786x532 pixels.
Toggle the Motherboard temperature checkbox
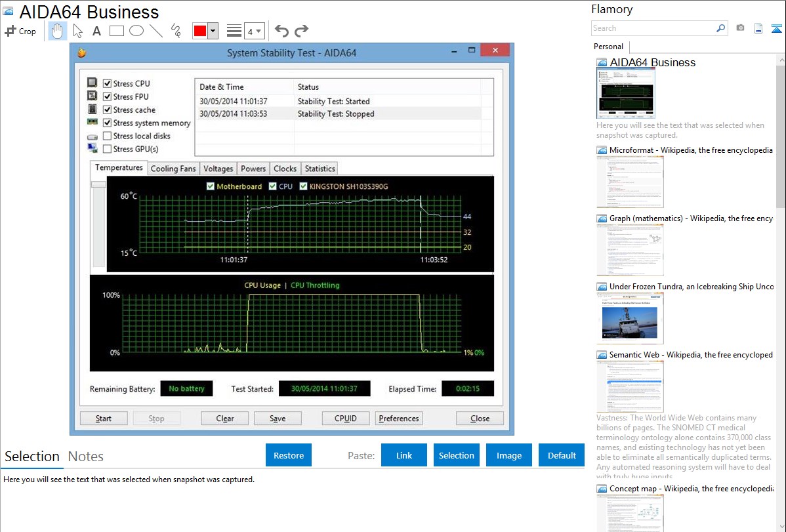tap(211, 186)
